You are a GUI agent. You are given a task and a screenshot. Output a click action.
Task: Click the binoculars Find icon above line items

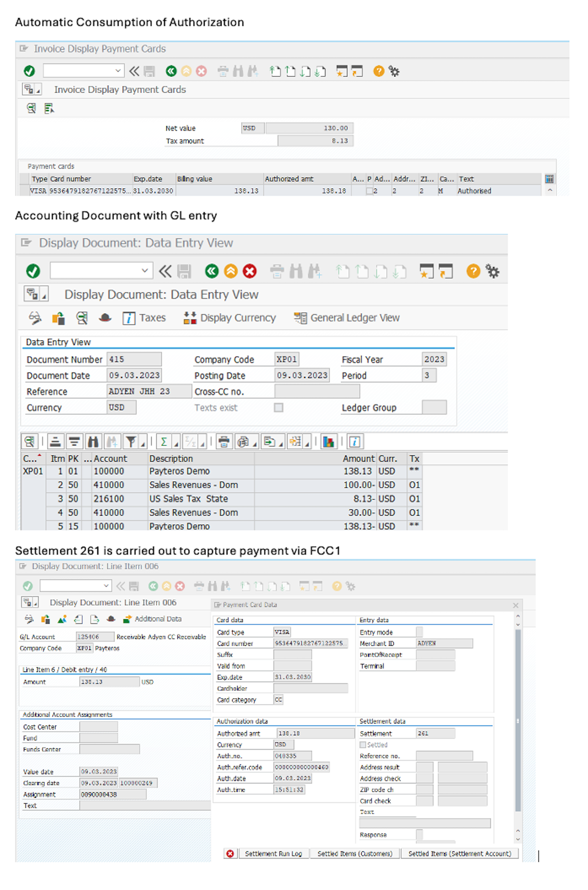93,442
